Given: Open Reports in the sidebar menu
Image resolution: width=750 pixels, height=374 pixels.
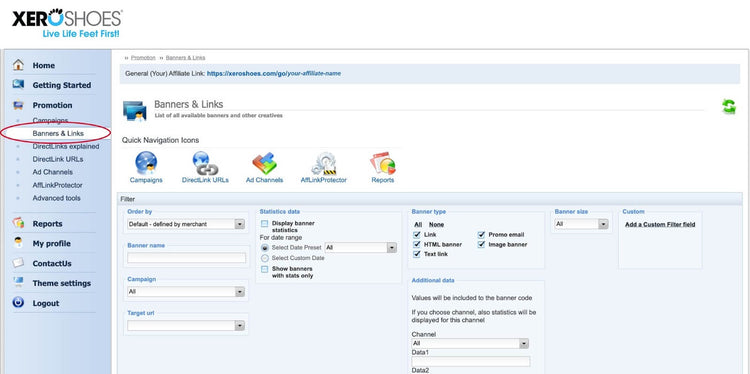Looking at the screenshot, I should [47, 224].
